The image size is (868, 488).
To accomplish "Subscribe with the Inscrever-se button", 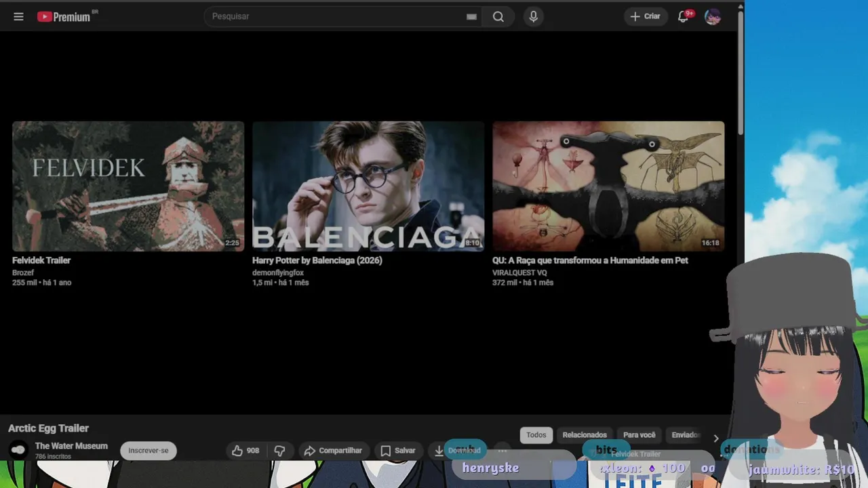I will [x=149, y=451].
